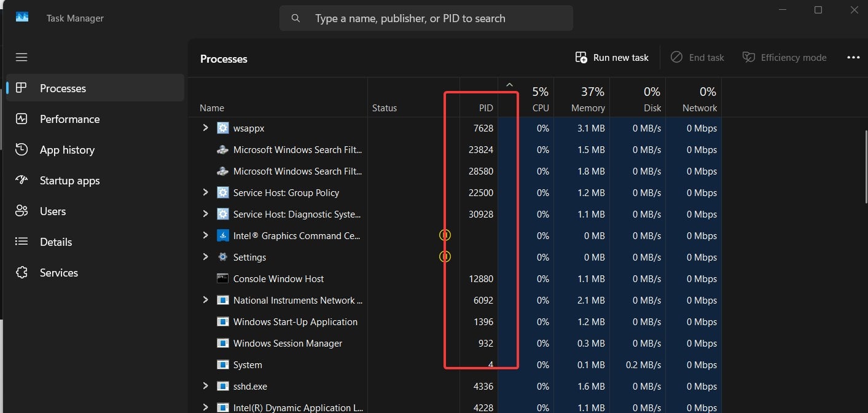Expand sshd.exe process tree
This screenshot has width=868, height=413.
point(206,386)
